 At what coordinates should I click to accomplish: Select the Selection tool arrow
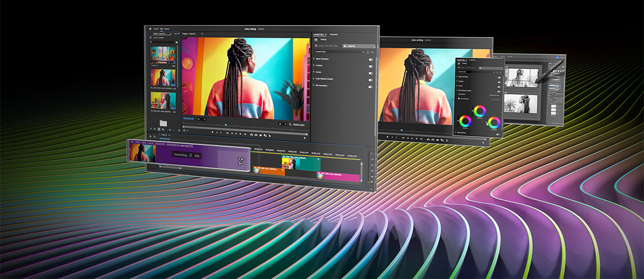[150, 136]
